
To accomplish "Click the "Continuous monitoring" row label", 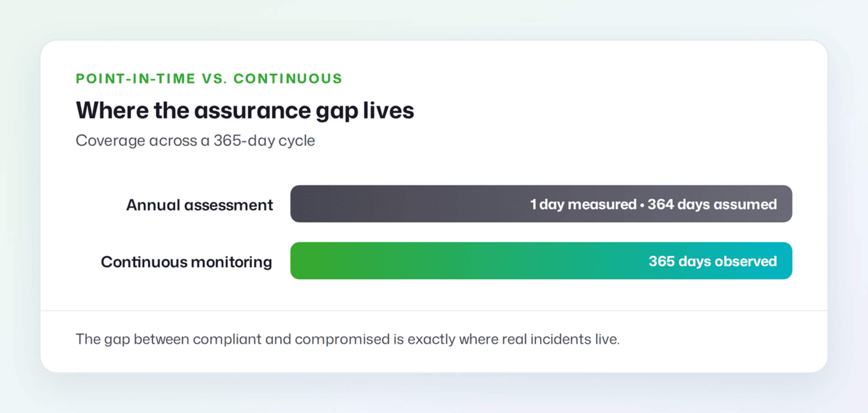I will pyautogui.click(x=186, y=262).
